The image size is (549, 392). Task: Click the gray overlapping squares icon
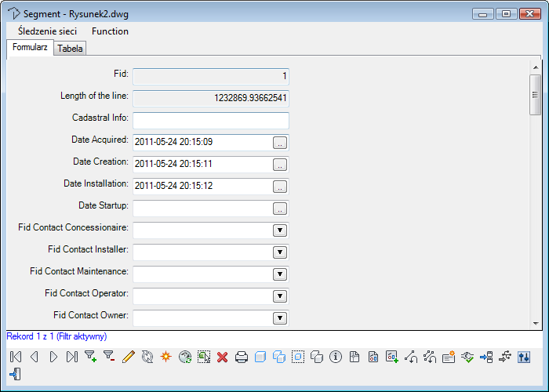tap(317, 357)
